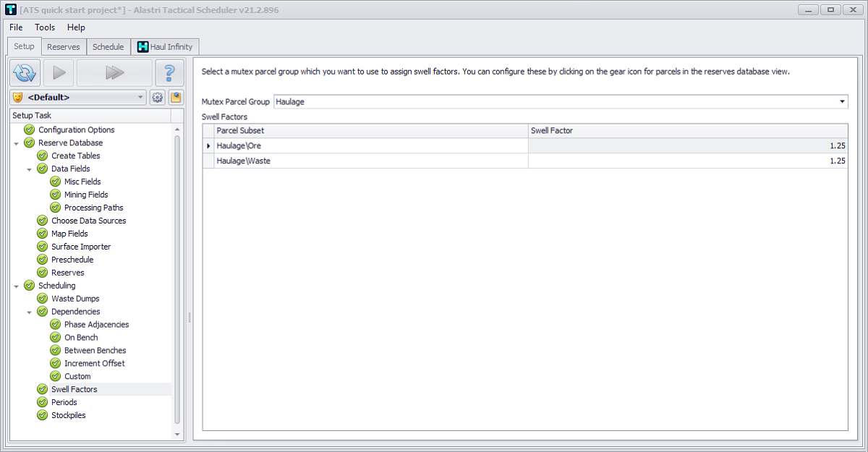Image resolution: width=868 pixels, height=452 pixels.
Task: Click the Haulage\Ore parcel subset cell
Action: pyautogui.click(x=372, y=146)
